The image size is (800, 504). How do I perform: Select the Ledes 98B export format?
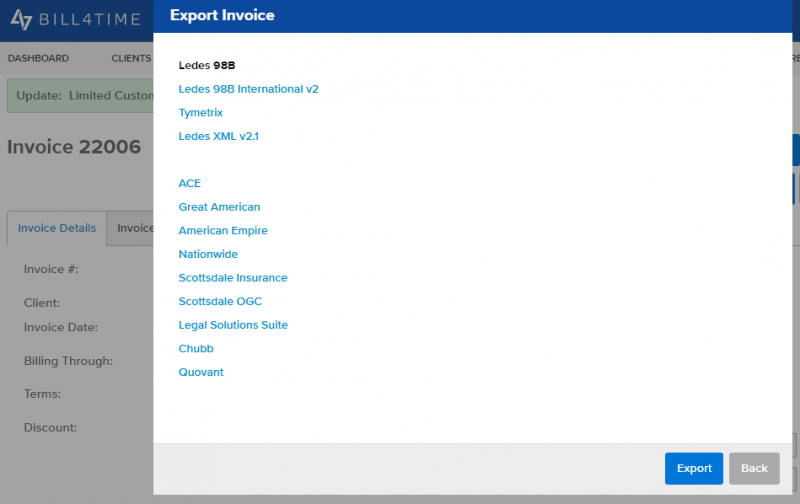[x=207, y=65]
